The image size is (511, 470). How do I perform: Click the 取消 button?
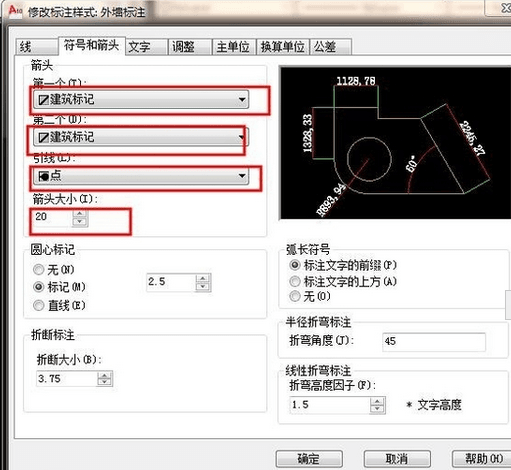point(397,459)
